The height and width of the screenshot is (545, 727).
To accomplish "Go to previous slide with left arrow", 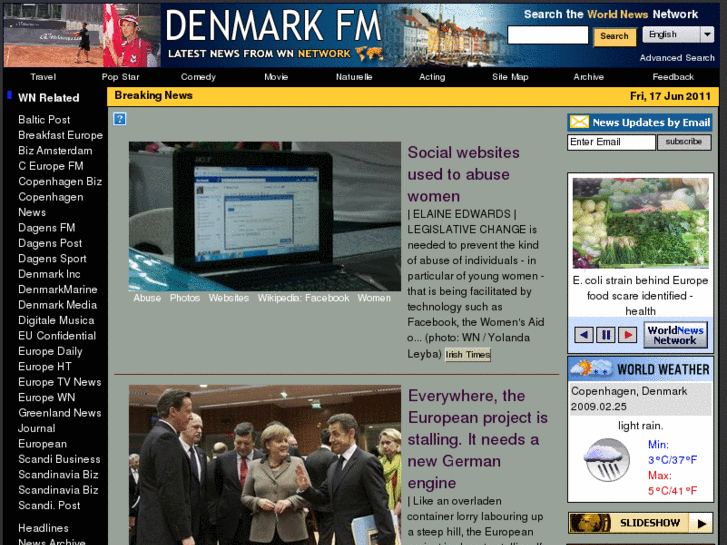I will click(x=584, y=334).
